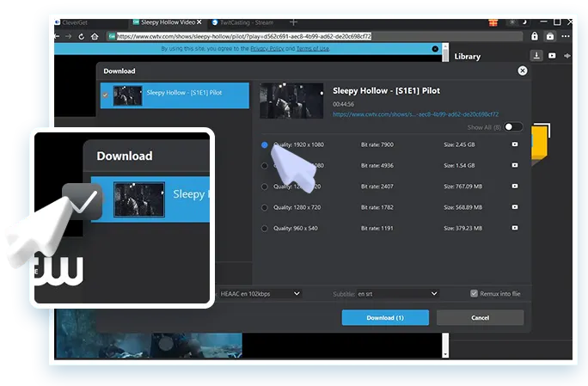Click video icon for 2.45 GB row
588x386 pixels.
[x=515, y=144]
